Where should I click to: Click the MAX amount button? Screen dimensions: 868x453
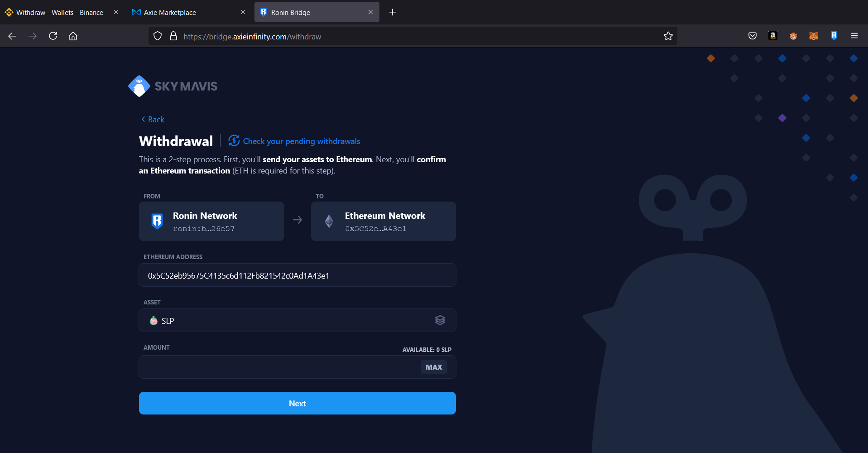coord(434,367)
